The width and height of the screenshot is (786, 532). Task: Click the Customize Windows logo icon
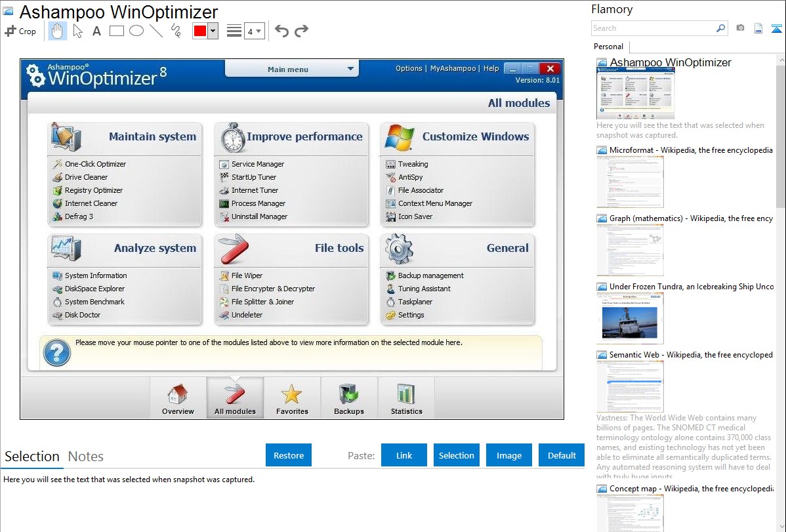pos(400,138)
